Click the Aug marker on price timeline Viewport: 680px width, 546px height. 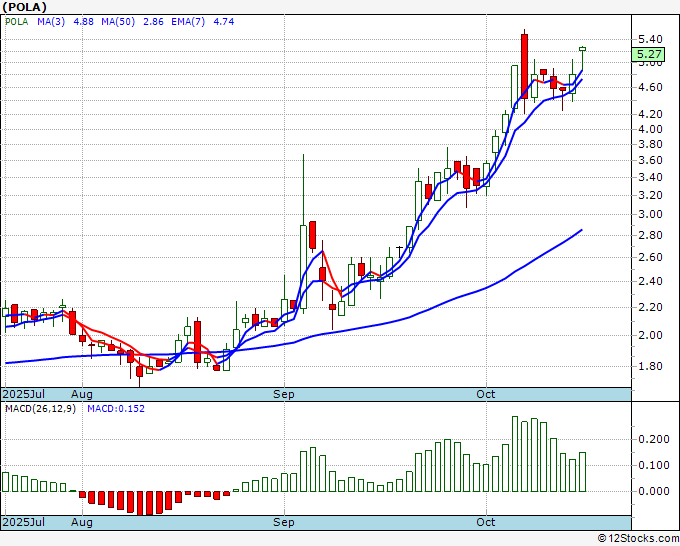pos(82,395)
